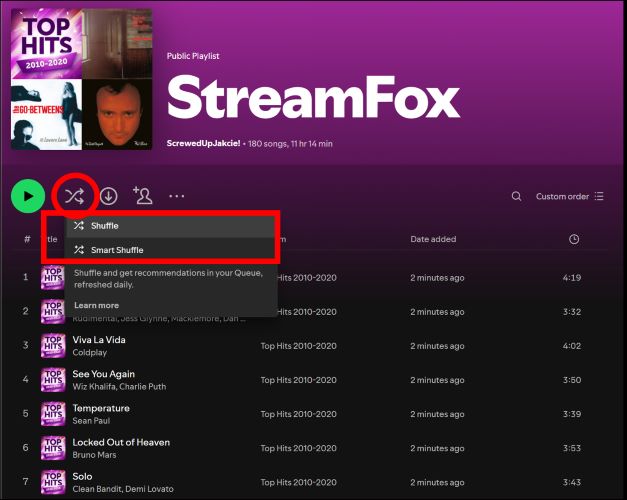Screen dimensions: 627x500
Task: Click the 4:02 duration of Viva La Vida
Action: pos(572,346)
